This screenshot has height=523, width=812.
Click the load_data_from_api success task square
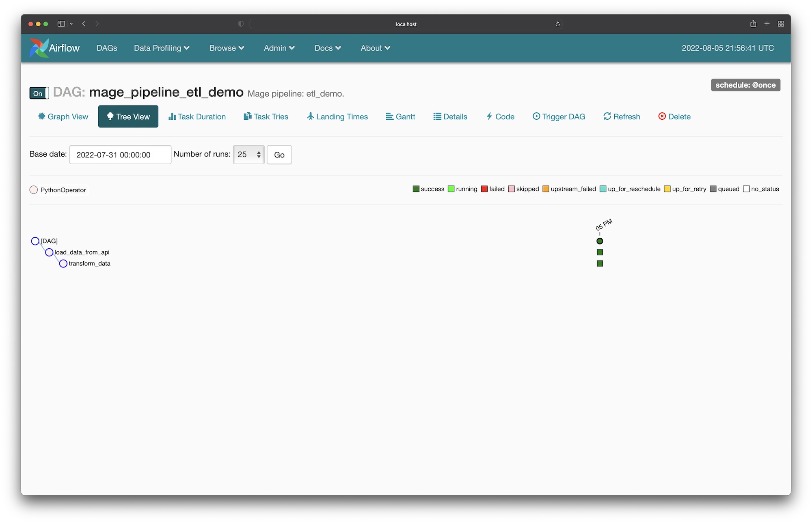pyautogui.click(x=600, y=252)
